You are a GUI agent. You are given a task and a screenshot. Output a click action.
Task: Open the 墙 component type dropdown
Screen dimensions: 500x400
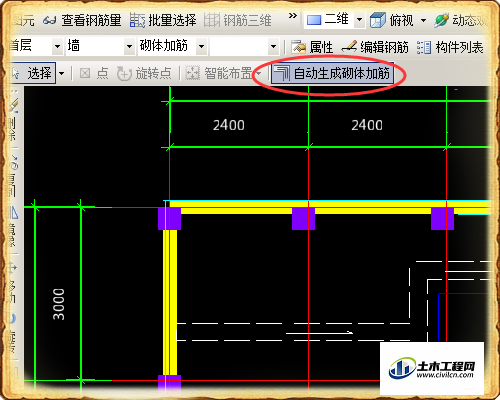coord(129,46)
